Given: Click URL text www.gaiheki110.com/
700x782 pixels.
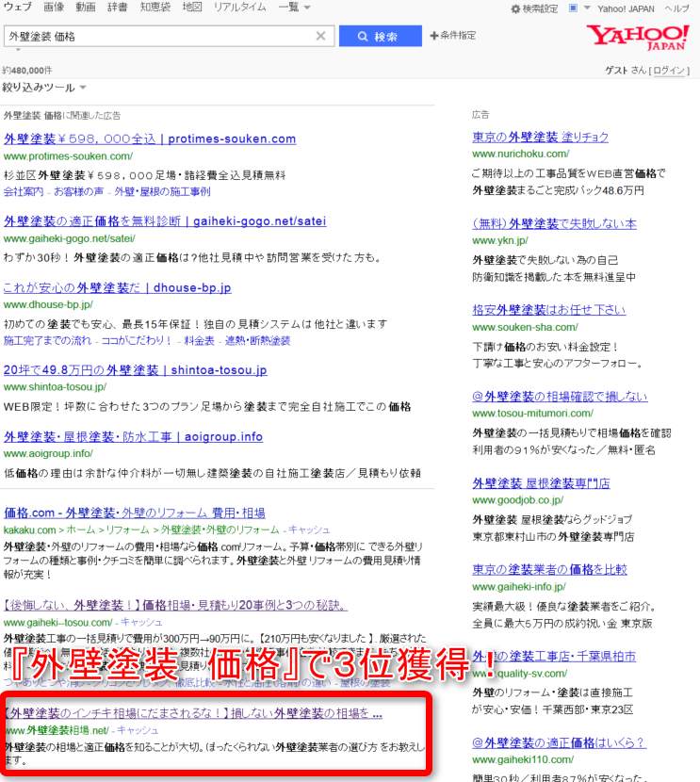Looking at the screenshot, I should click(523, 760).
